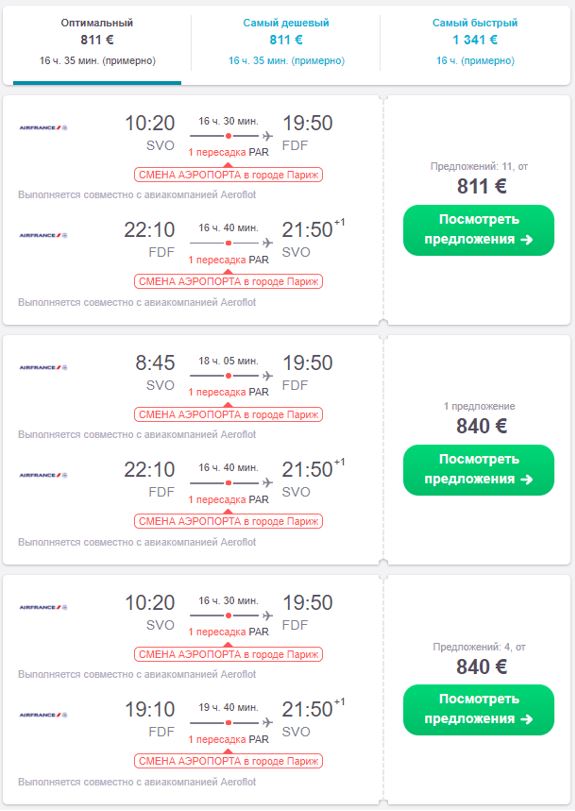The image size is (575, 811).
Task: Click 1 пересадка PAR under 18 ч. 05 мин.
Action: tap(228, 392)
